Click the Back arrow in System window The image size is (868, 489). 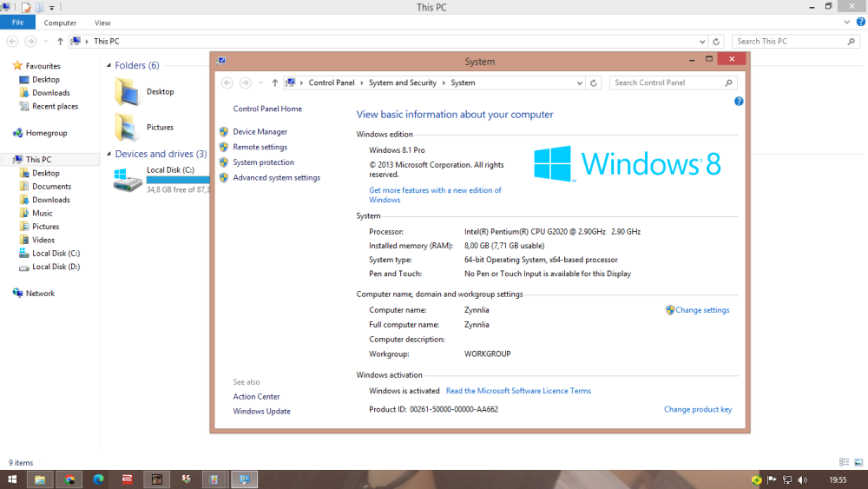point(227,83)
